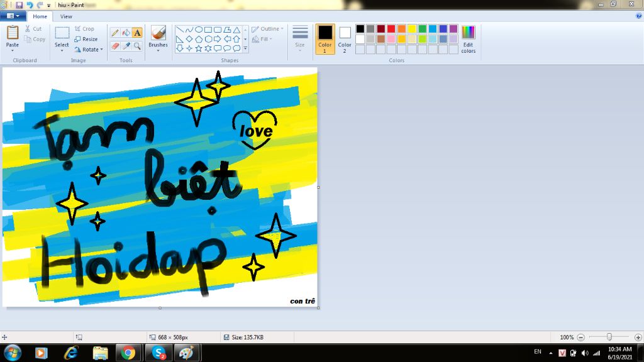The width and height of the screenshot is (644, 362).
Task: Choose the Curve shape
Action: pyautogui.click(x=189, y=30)
